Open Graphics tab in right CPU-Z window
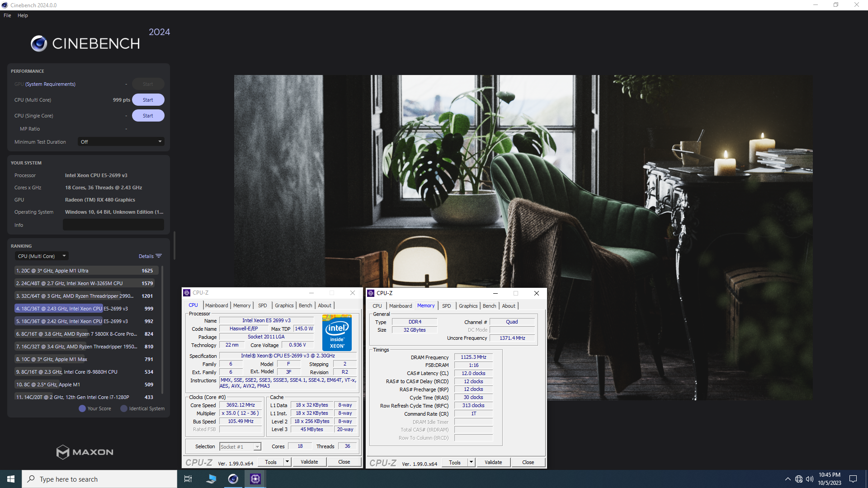 (468, 306)
